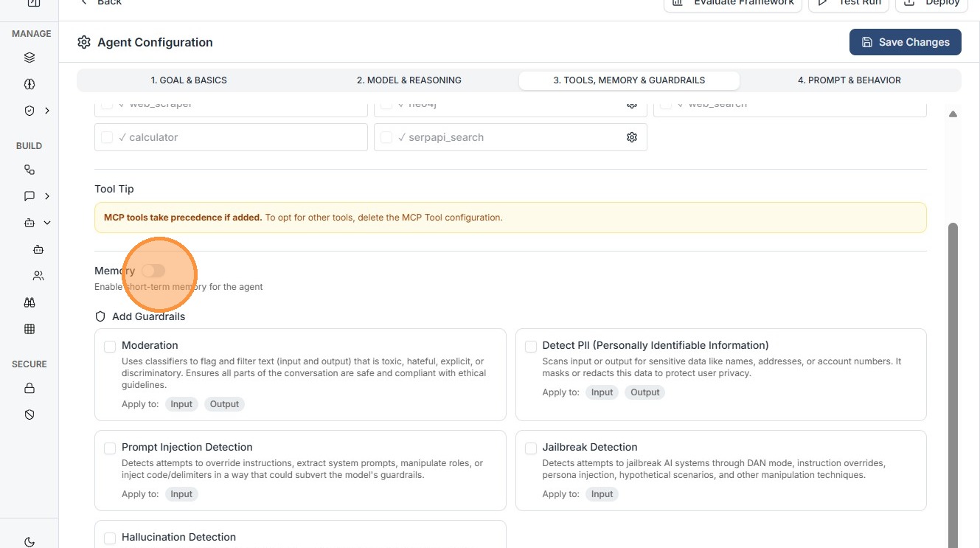The width and height of the screenshot is (980, 548).
Task: Open serpapi_search settings gear
Action: click(x=632, y=137)
